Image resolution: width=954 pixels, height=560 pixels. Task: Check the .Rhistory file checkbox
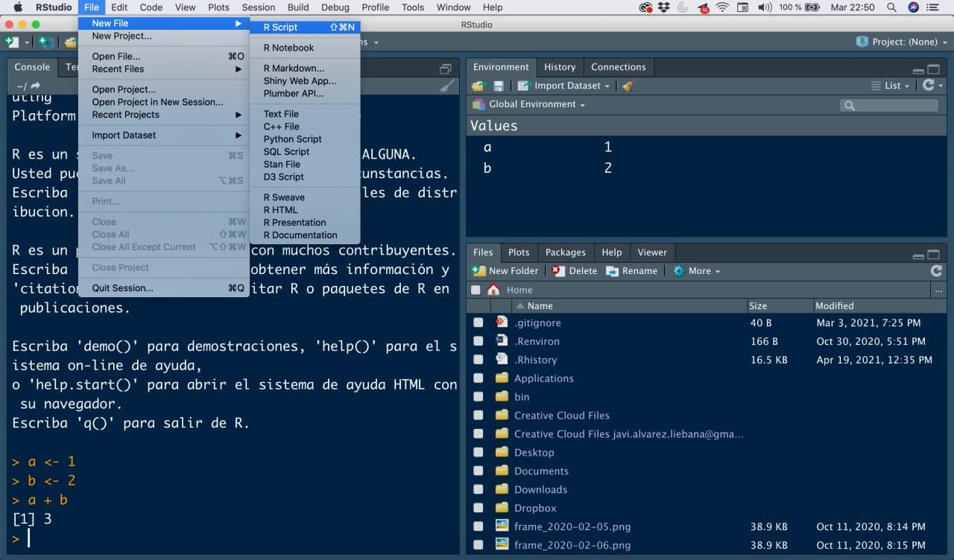(x=478, y=360)
